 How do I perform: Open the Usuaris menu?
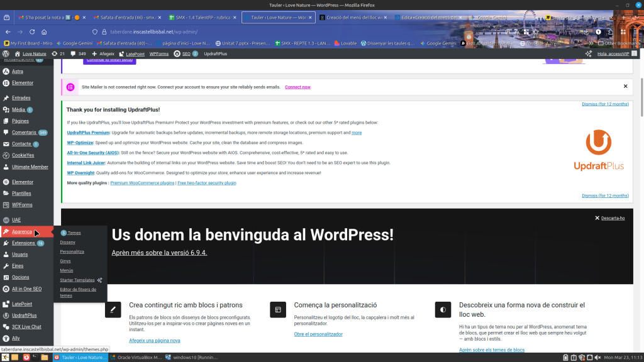coord(19,255)
